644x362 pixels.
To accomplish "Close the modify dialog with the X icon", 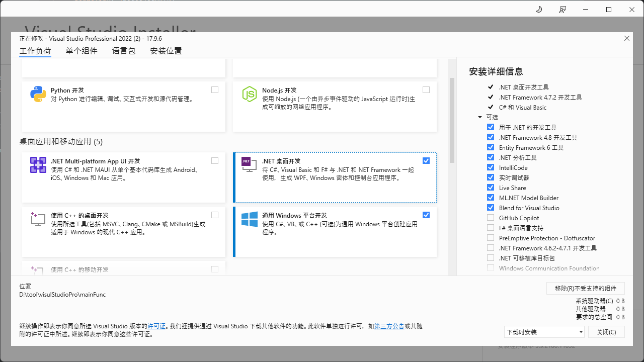I will 626,38.
